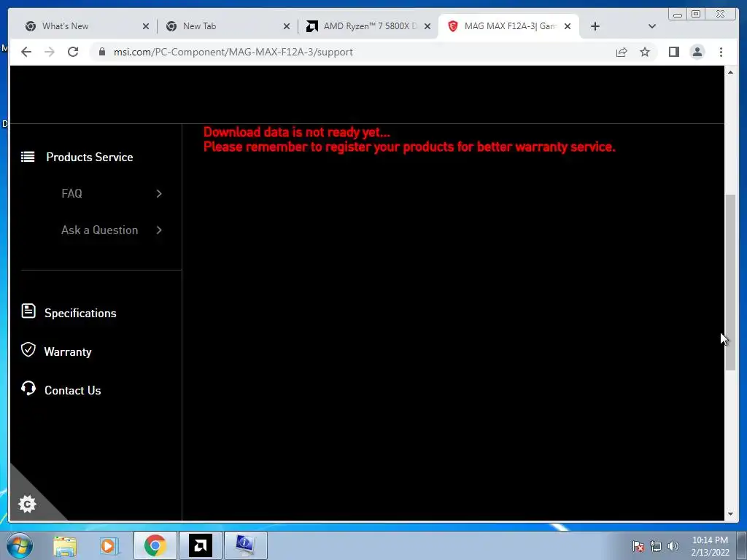The height and width of the screenshot is (560, 747).
Task: Click the volume speaker tray icon
Action: (x=673, y=546)
